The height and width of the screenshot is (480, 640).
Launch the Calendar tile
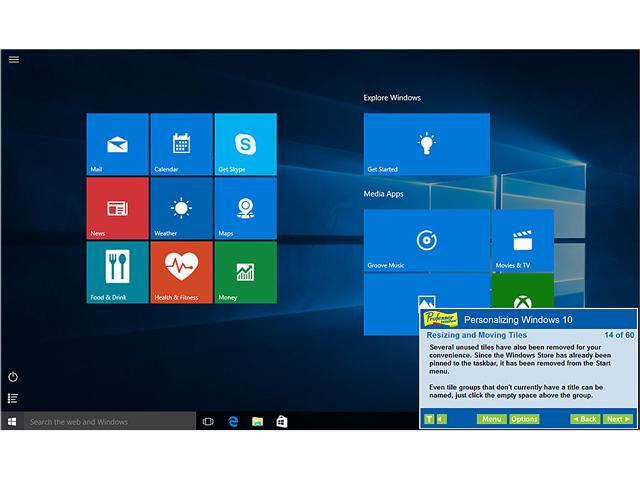[x=181, y=144]
